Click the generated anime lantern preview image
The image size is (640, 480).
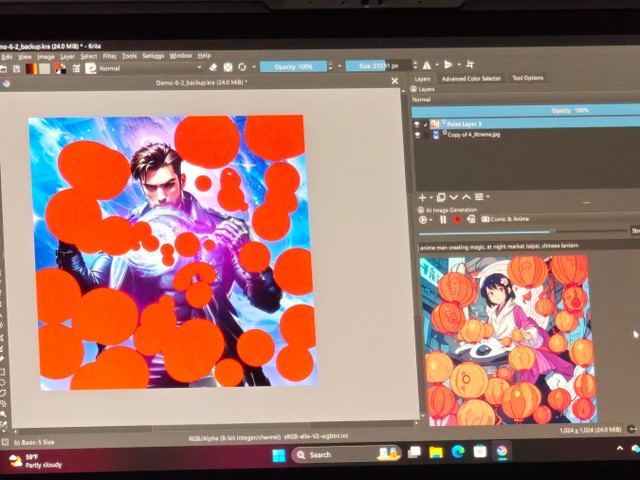point(508,340)
